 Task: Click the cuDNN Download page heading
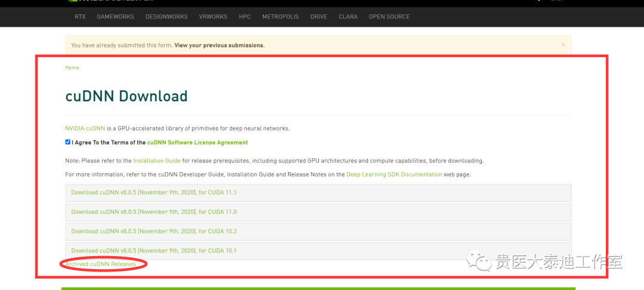click(126, 96)
